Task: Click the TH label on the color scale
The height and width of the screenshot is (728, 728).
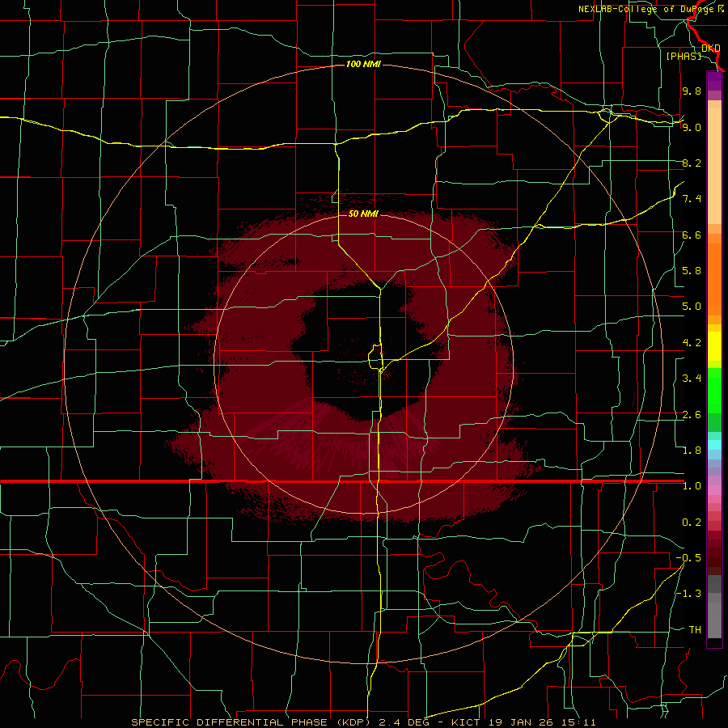Action: 695,630
